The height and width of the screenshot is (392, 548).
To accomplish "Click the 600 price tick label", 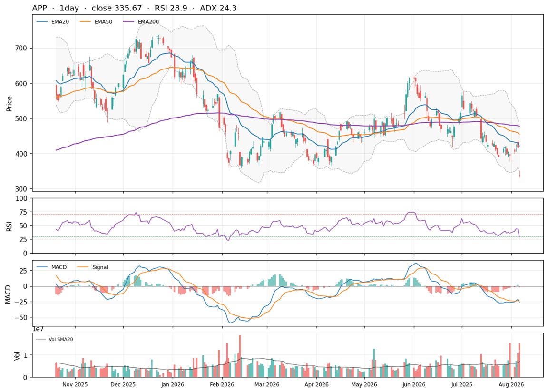I will coord(21,84).
